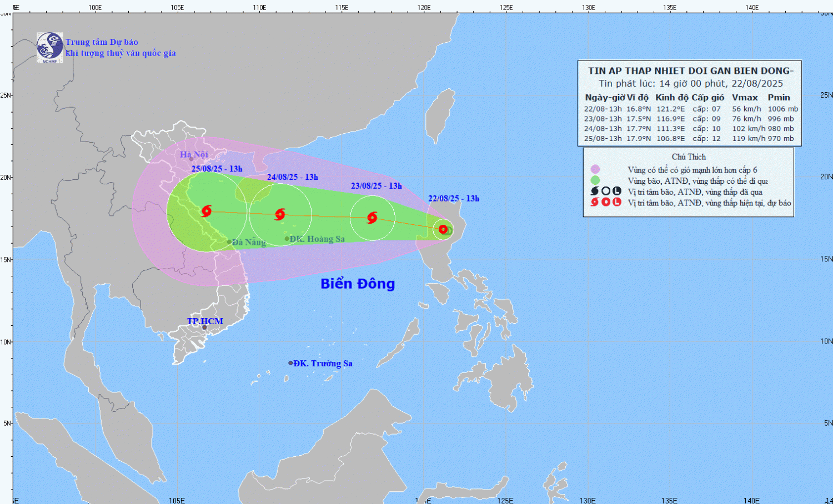Click the ĐK. Trường Sa marker dot
This screenshot has width=833, height=504.
[x=290, y=363]
